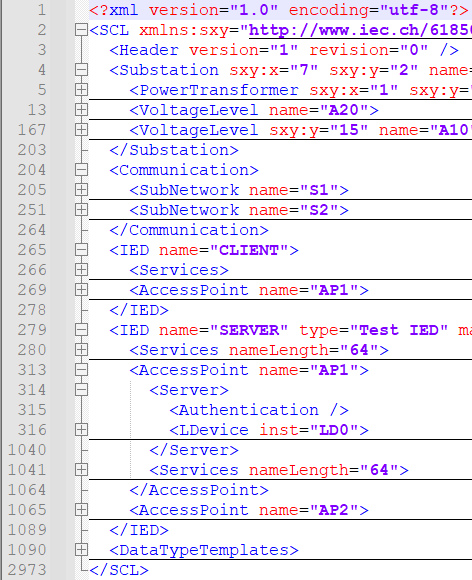Viewport: 472px width, 580px height.
Task: Collapse the Substation element fold
Action: click(x=81, y=70)
